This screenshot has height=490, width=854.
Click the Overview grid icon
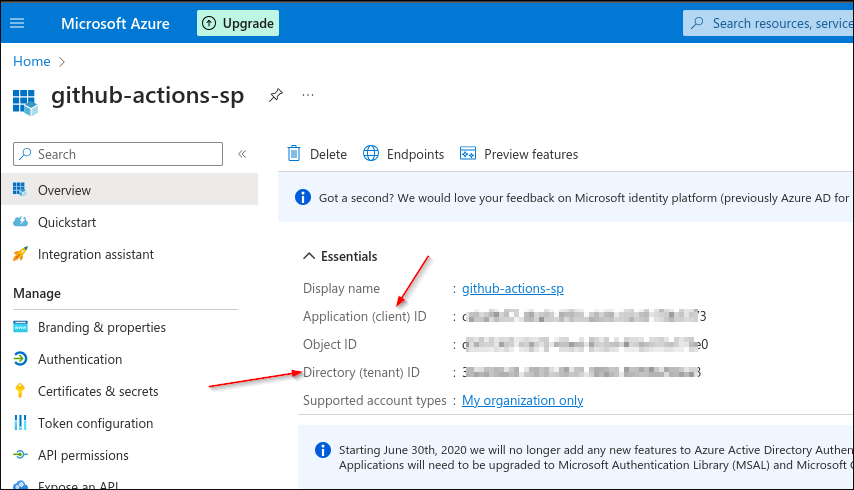coord(20,189)
